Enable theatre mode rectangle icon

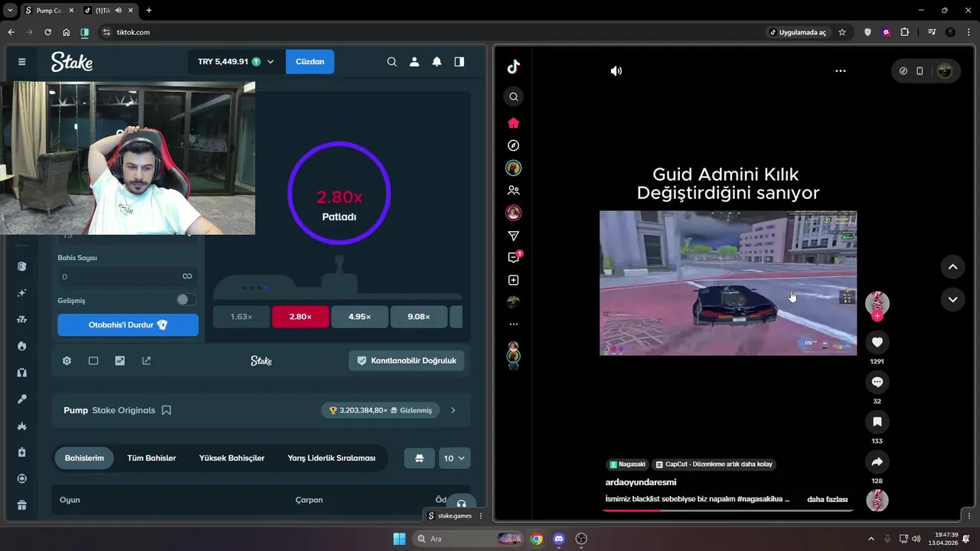click(93, 360)
